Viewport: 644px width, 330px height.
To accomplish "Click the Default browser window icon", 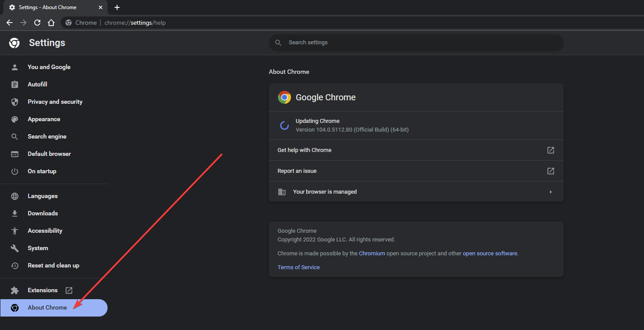I will [15, 154].
